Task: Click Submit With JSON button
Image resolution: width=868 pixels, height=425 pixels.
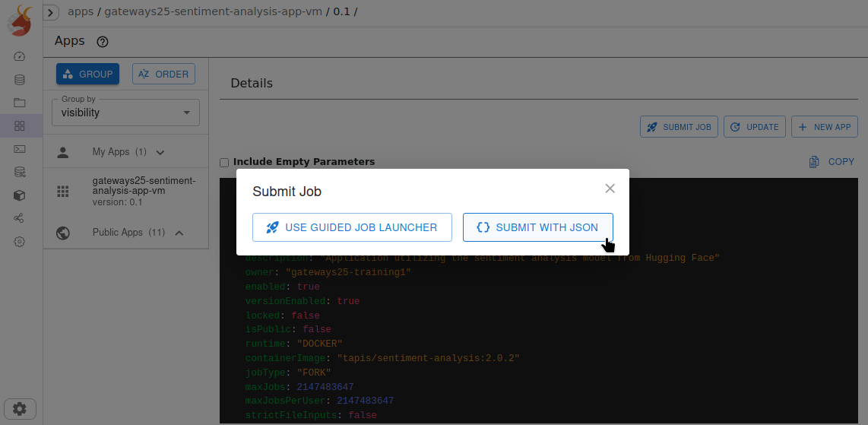Action: pos(537,227)
